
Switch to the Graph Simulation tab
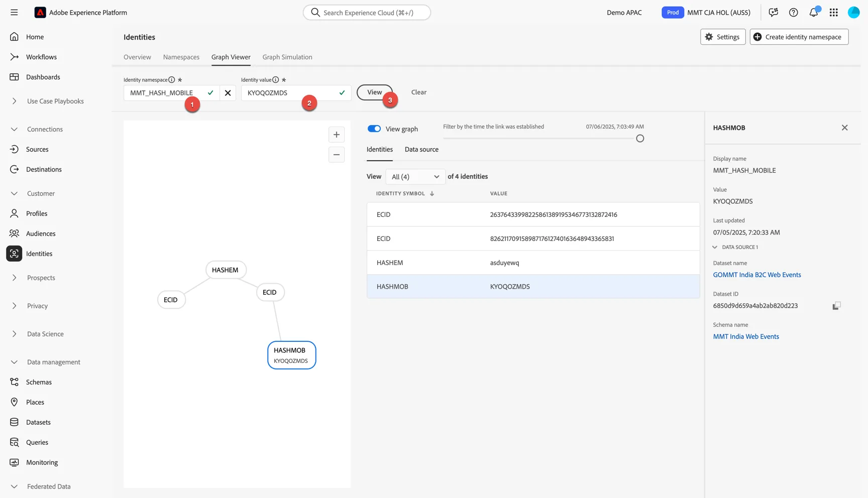287,57
